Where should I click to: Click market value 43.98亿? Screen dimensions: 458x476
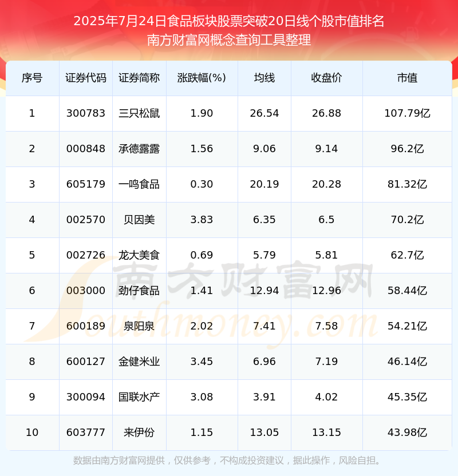coord(407,433)
